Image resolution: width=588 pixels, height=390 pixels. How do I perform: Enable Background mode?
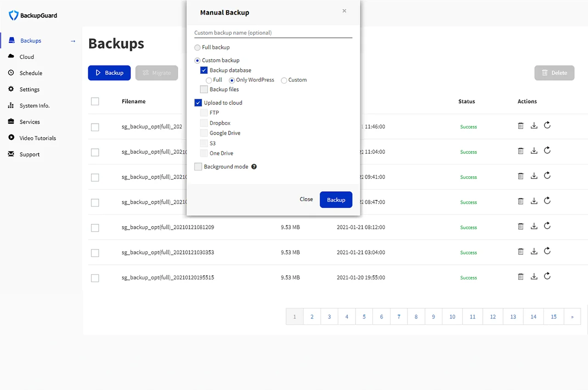tap(198, 166)
